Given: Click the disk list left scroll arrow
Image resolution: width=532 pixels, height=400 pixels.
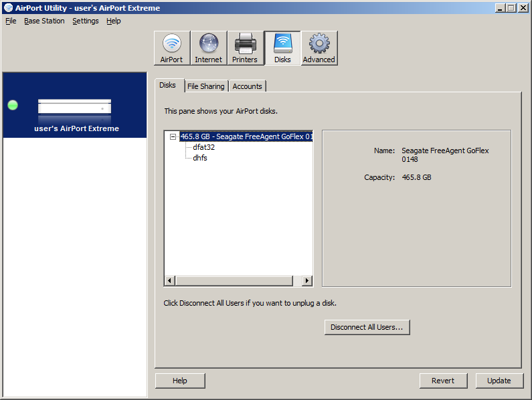Looking at the screenshot, I should (170, 280).
